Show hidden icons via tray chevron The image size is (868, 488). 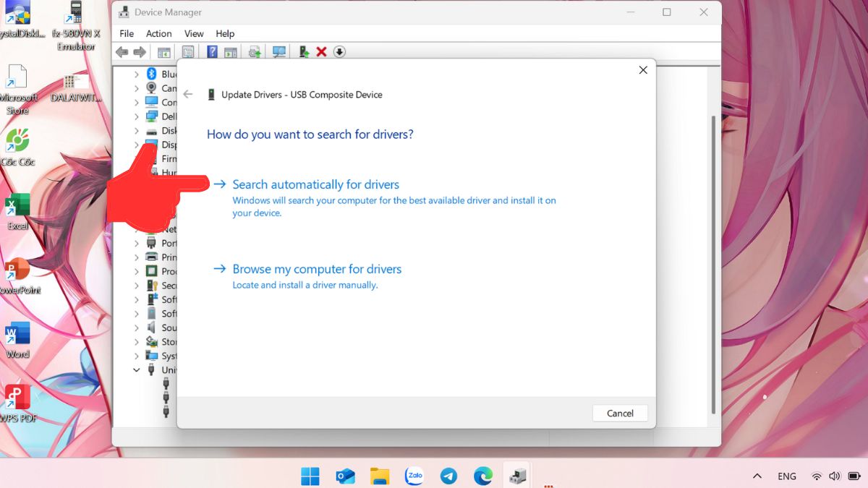(x=757, y=476)
